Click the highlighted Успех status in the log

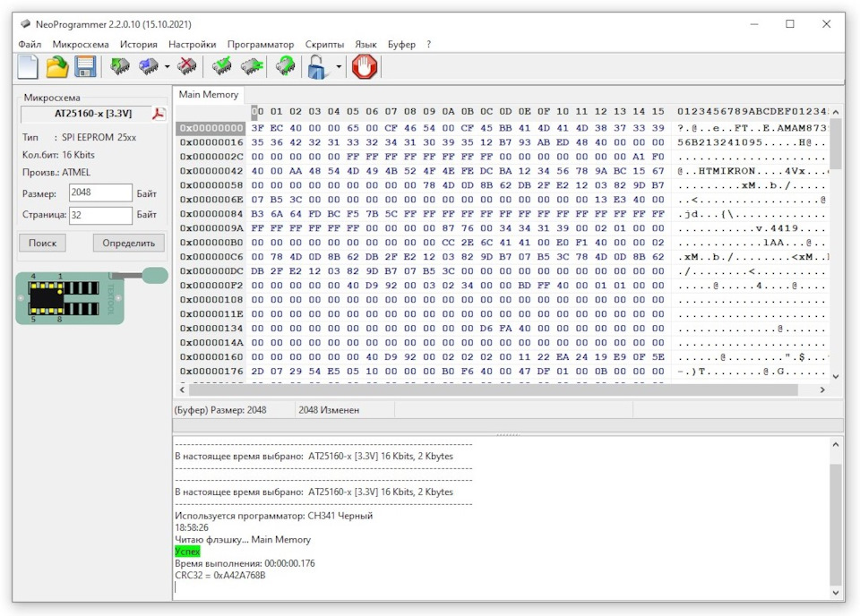click(187, 552)
